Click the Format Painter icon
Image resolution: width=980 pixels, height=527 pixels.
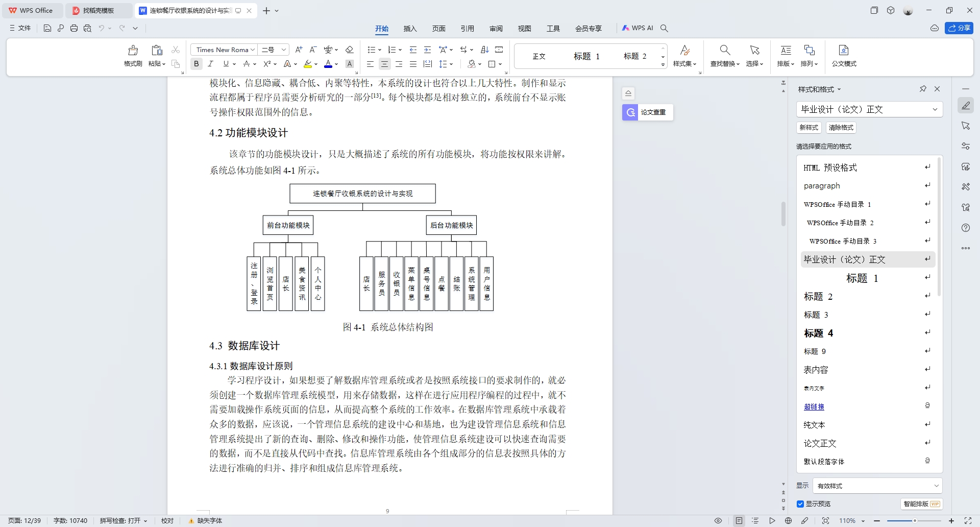click(133, 51)
